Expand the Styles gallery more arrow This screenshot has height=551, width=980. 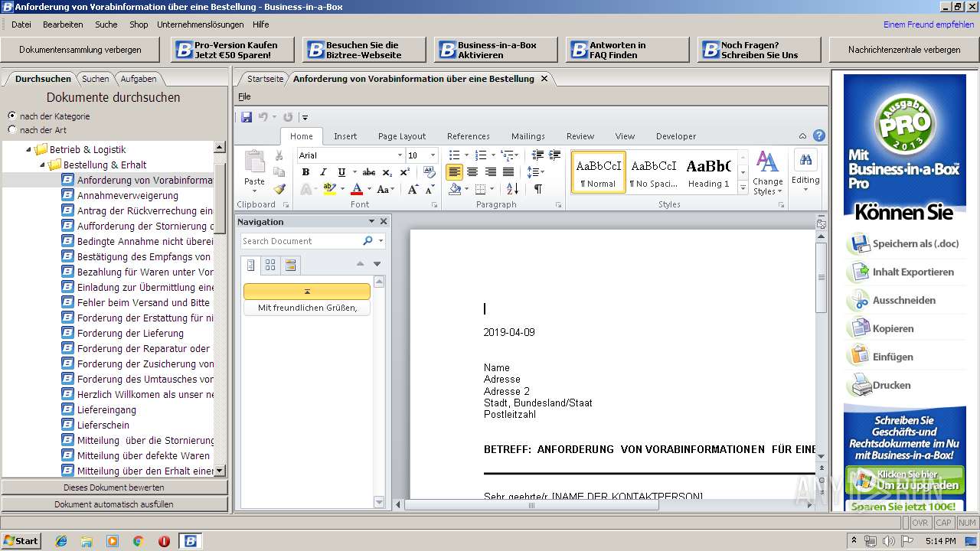742,190
